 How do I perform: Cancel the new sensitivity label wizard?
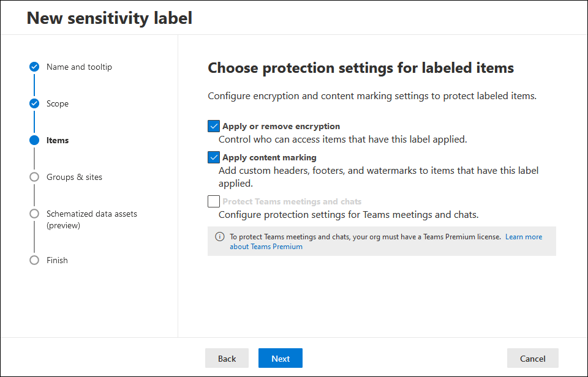pos(532,358)
